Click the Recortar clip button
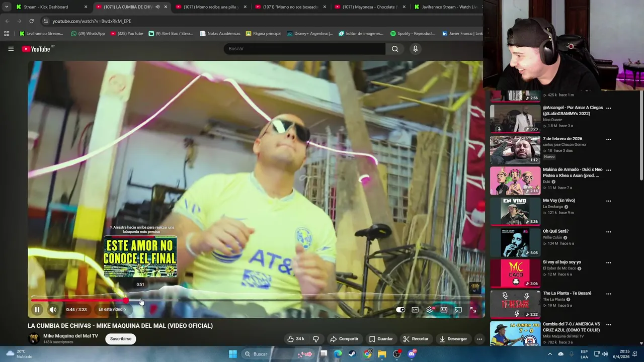644x362 pixels. point(416,339)
